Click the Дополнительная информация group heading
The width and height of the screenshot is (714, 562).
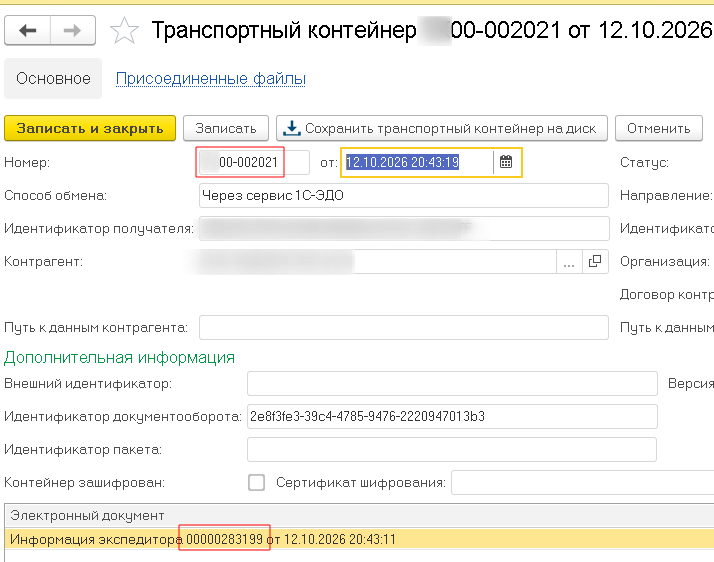click(x=119, y=358)
